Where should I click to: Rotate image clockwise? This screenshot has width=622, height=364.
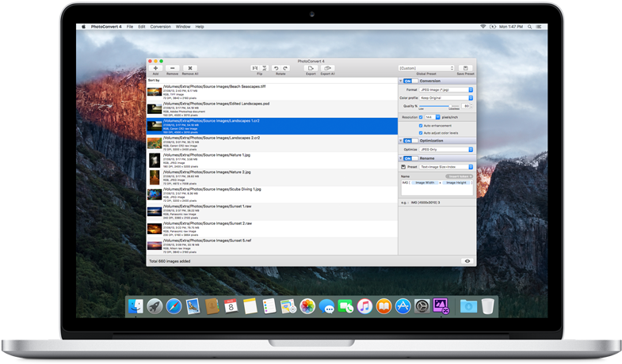pyautogui.click(x=285, y=68)
